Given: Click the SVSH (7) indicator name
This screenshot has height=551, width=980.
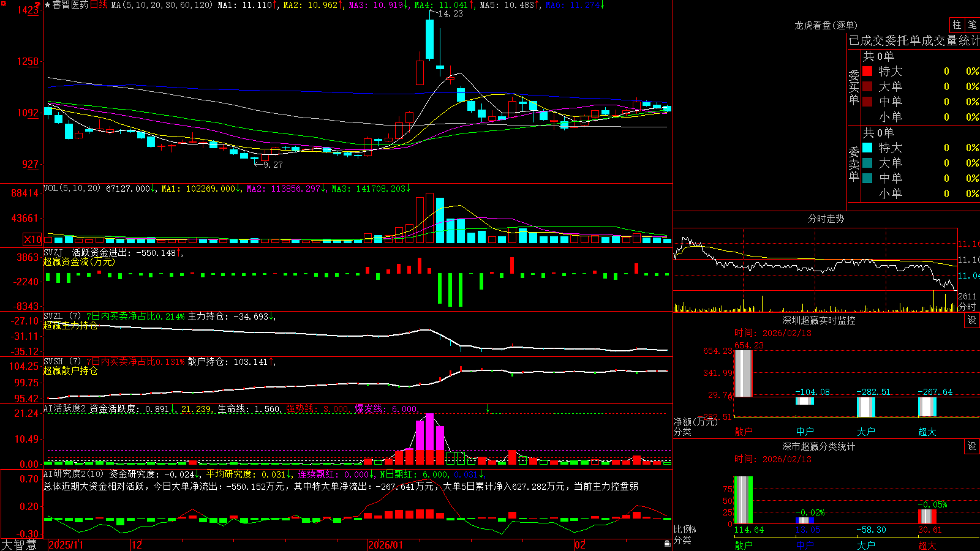Looking at the screenshot, I should 62,361.
